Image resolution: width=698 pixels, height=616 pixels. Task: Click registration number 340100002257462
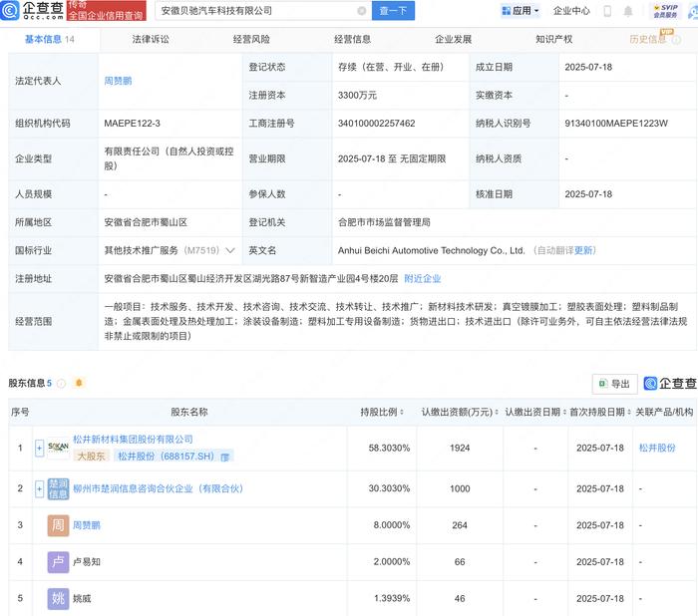point(376,124)
